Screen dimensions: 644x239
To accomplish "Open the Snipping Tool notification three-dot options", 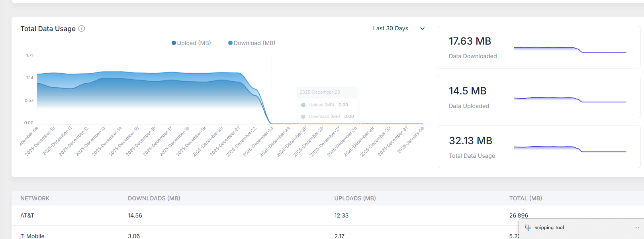I will click(x=636, y=227).
